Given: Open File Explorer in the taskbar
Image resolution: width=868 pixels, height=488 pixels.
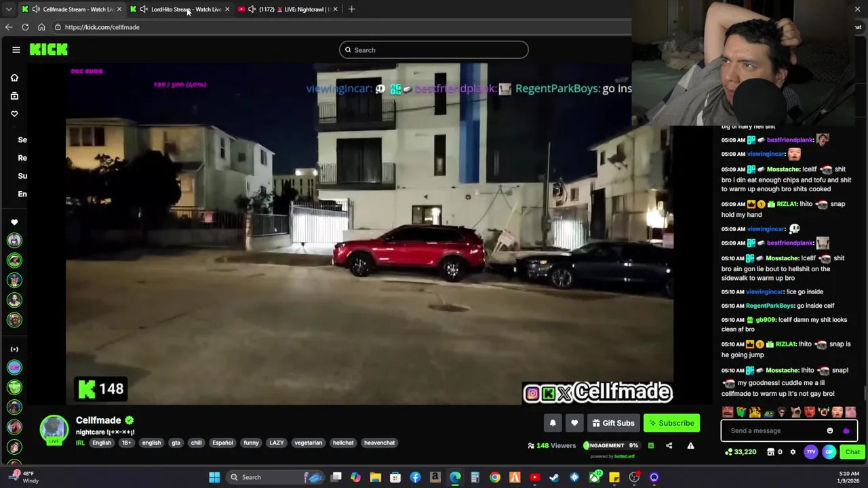Looking at the screenshot, I should 375,477.
